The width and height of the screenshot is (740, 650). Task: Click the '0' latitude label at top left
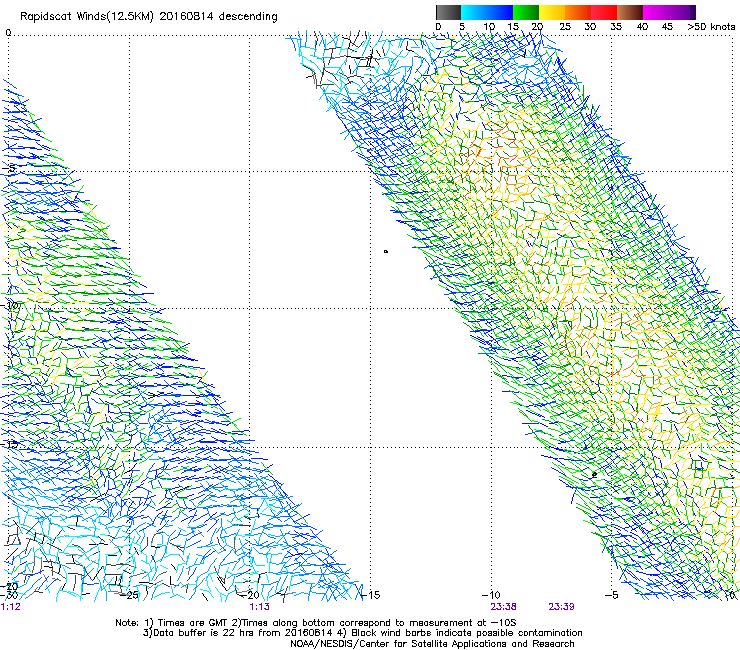pyautogui.click(x=8, y=33)
